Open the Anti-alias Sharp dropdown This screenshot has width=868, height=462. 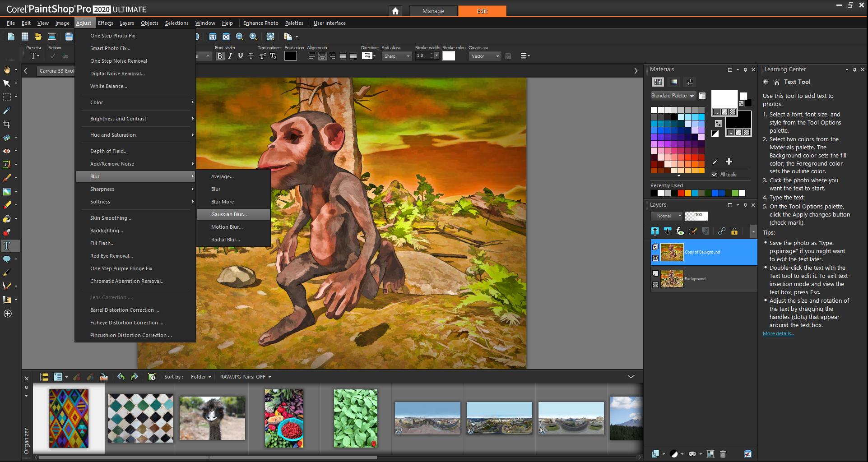(x=397, y=56)
